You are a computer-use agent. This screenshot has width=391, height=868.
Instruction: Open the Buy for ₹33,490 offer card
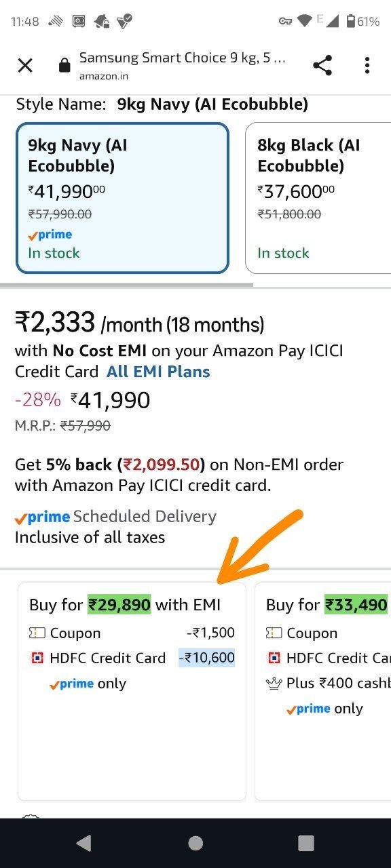click(323, 691)
